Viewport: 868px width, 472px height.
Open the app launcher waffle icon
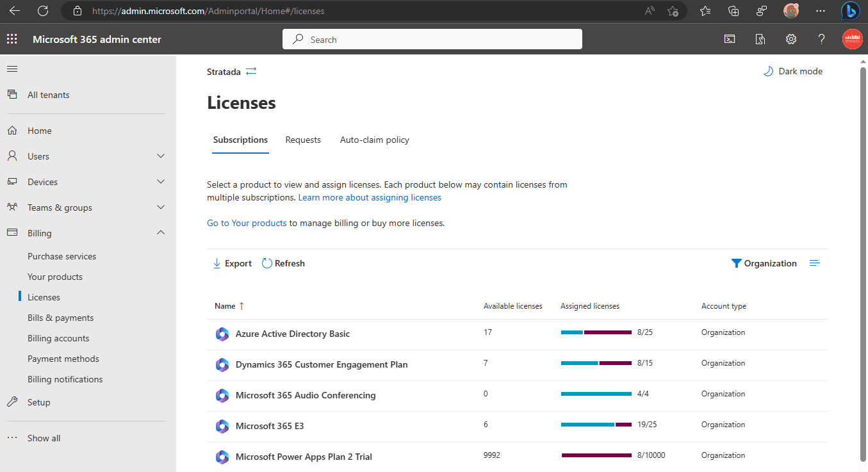(12, 39)
